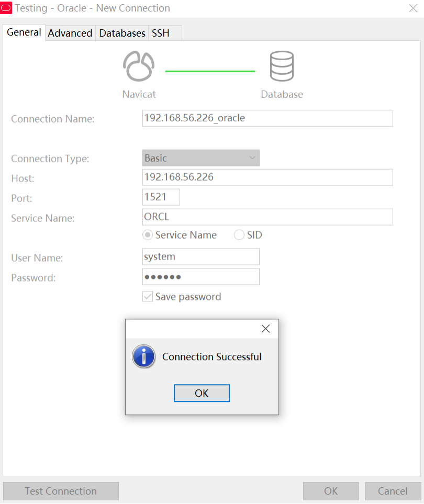
Task: Click the 'Port:' label
Action: coord(21,198)
